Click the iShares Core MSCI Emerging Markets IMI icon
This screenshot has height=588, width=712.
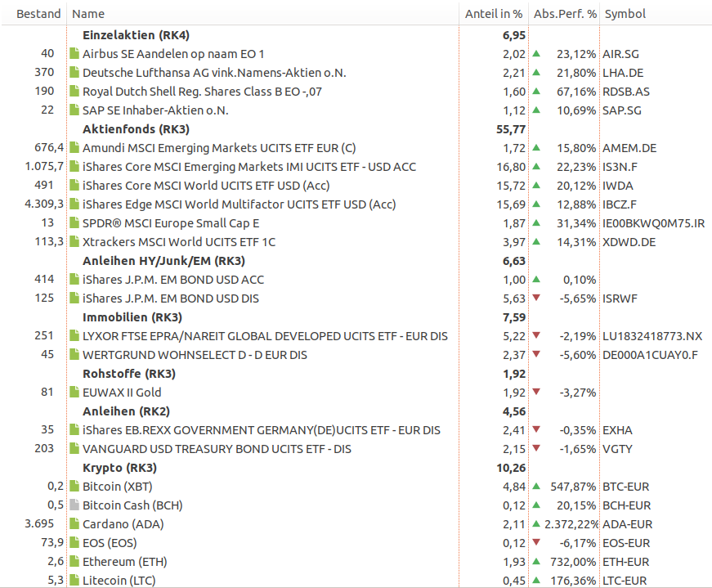point(74,166)
